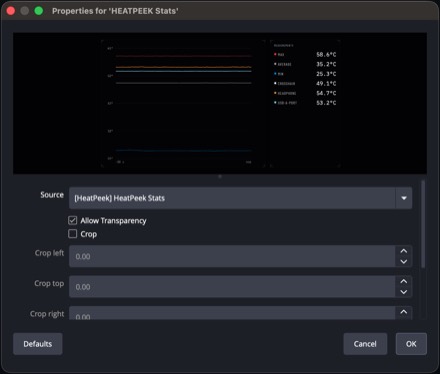Click the 25.3°C temperature reading
The width and height of the screenshot is (440, 374).
pyautogui.click(x=326, y=74)
